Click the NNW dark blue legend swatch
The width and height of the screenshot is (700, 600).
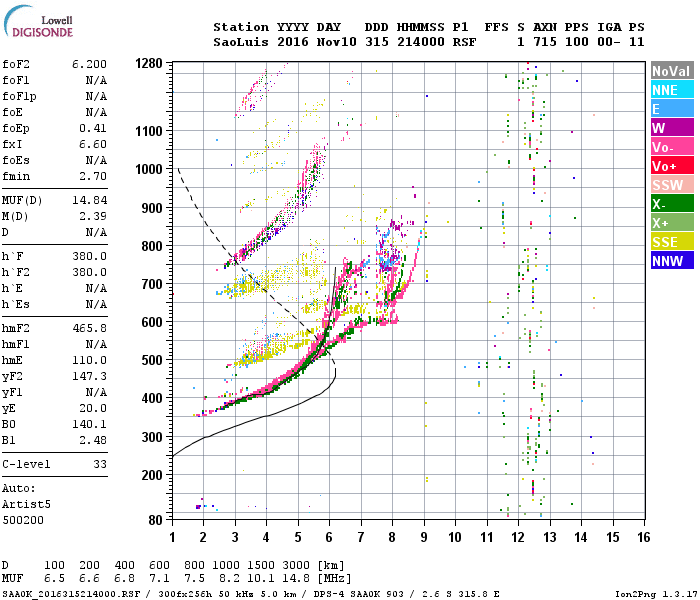click(672, 260)
